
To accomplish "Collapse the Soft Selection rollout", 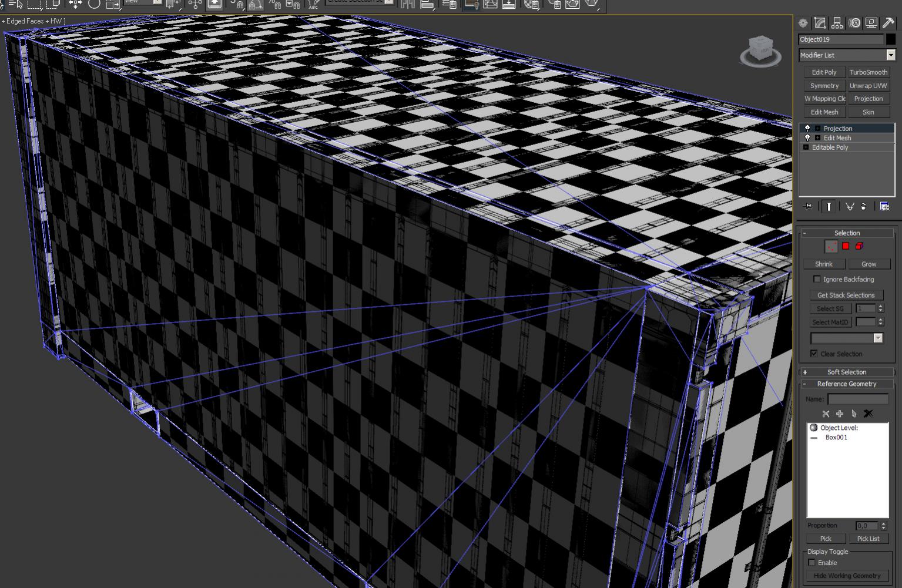I will coord(846,372).
